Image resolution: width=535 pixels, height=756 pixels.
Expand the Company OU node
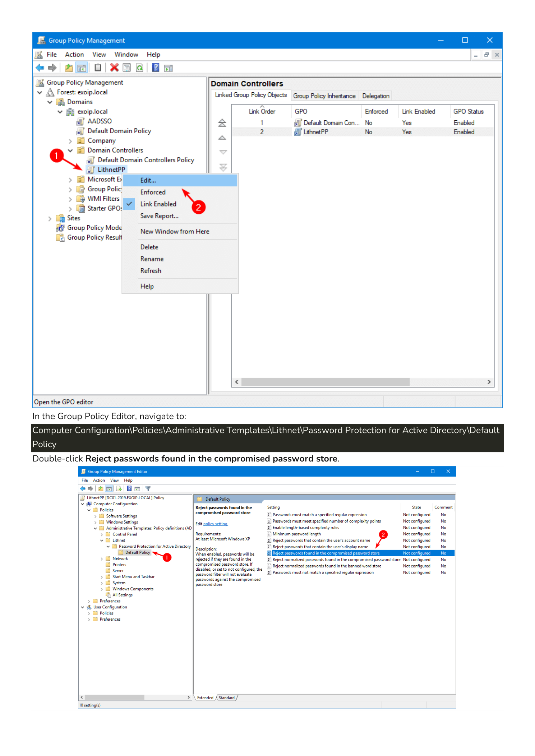[70, 141]
